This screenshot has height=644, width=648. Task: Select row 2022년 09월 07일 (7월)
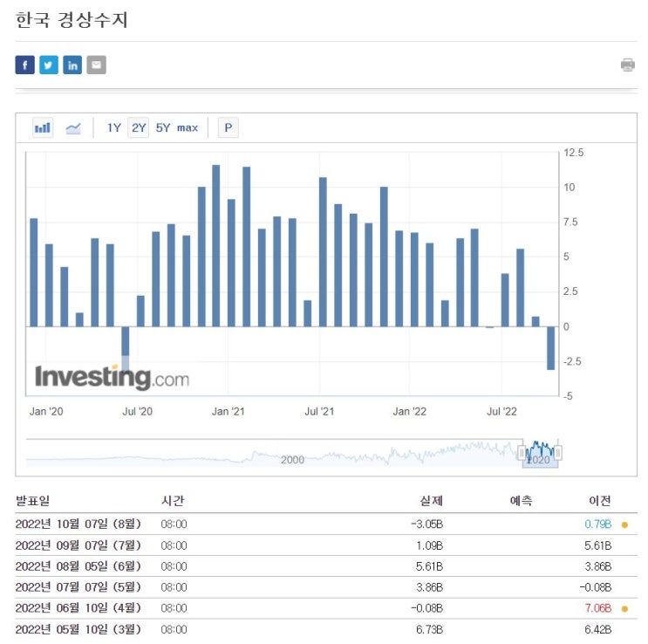(x=326, y=545)
